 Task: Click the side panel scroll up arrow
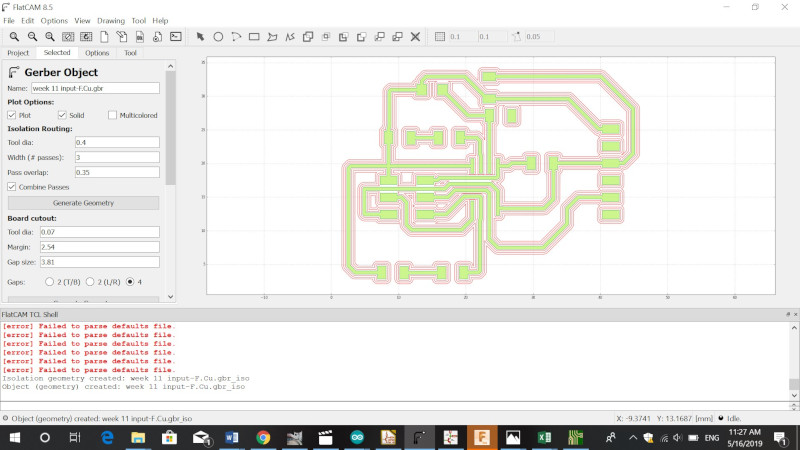pyautogui.click(x=170, y=66)
